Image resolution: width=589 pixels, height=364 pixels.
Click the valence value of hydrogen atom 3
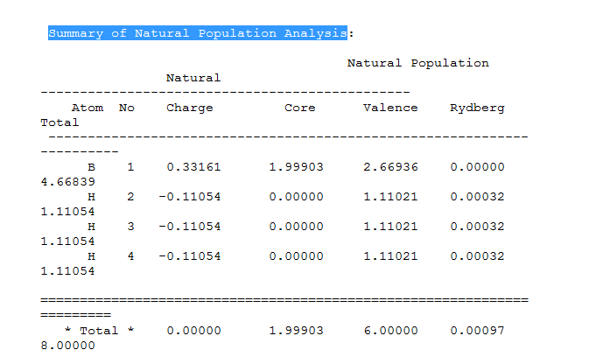coord(390,227)
